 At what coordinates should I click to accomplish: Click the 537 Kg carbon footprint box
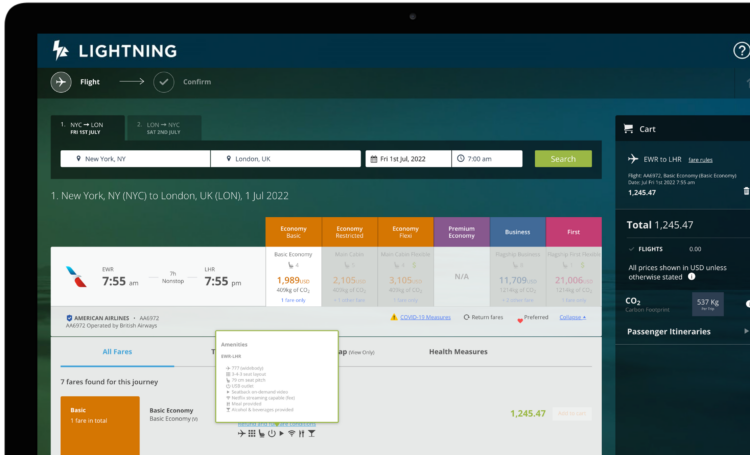pos(707,304)
